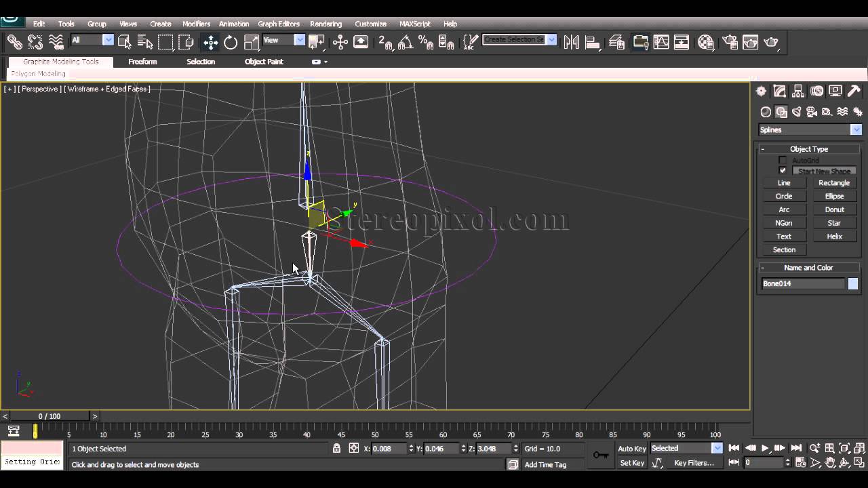Screen dimensions: 868x488
Task: Play the animation
Action: (765, 448)
